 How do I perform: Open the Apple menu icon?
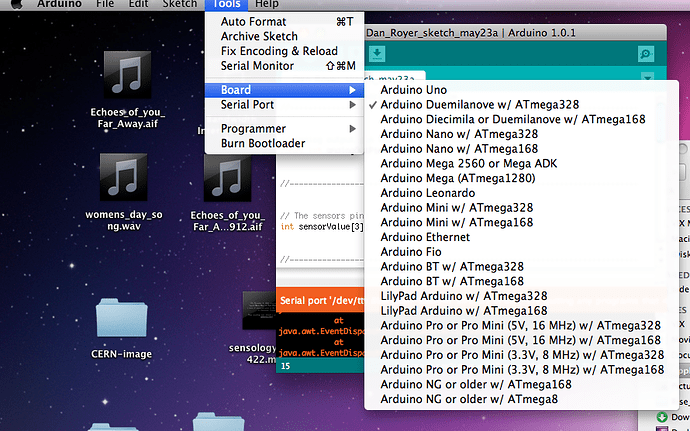point(16,4)
